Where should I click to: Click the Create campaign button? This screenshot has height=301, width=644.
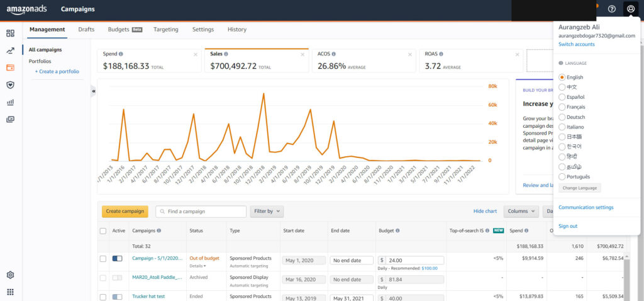coord(125,212)
